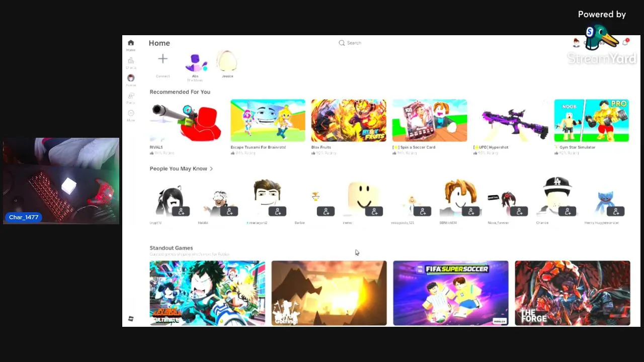The width and height of the screenshot is (644, 362).
Task: Click the Home page title
Action: (159, 43)
